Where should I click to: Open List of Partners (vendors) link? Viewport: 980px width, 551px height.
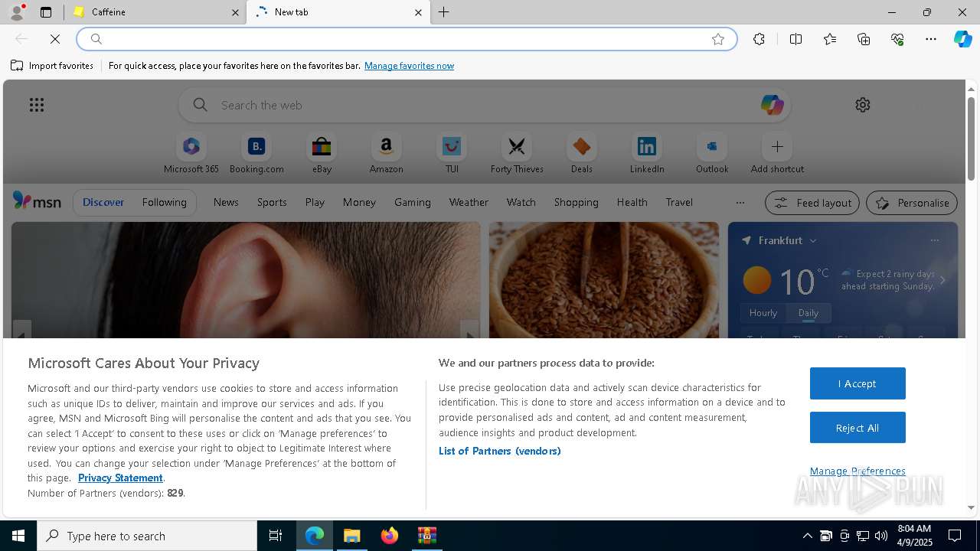(500, 451)
